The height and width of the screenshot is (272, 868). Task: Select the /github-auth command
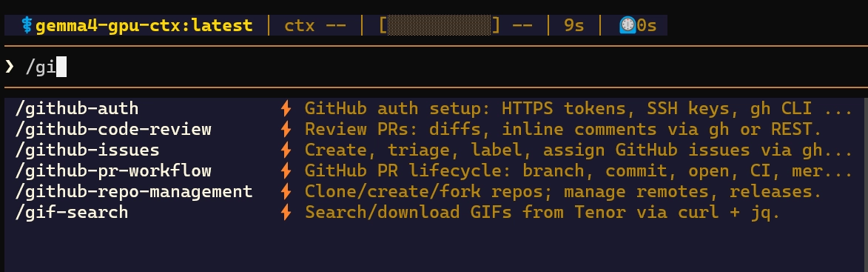(76, 109)
